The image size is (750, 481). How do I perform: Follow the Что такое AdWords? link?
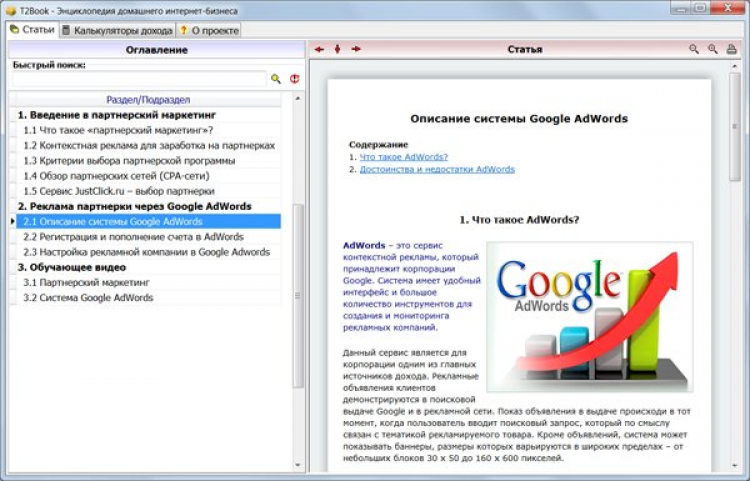click(x=404, y=157)
